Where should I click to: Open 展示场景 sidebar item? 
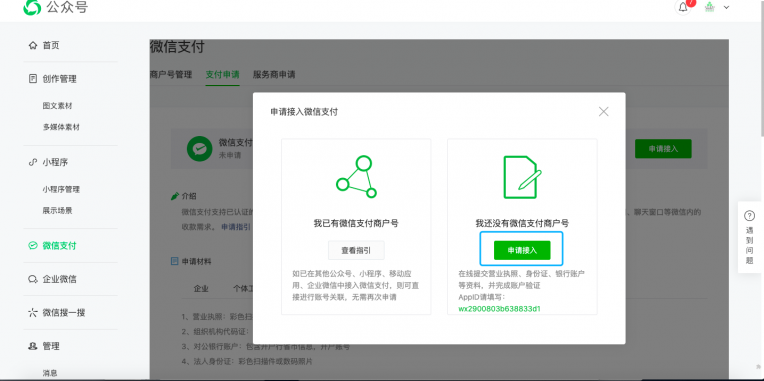pyautogui.click(x=57, y=211)
